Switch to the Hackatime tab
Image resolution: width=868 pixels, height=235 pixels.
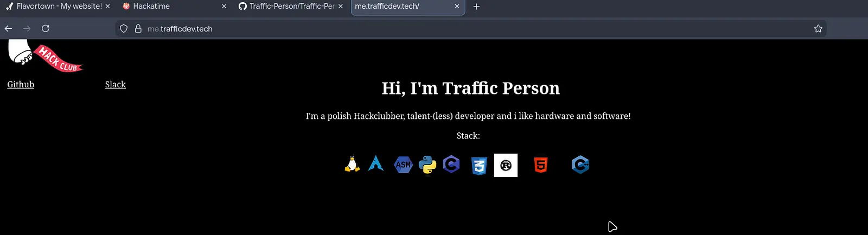click(x=175, y=7)
